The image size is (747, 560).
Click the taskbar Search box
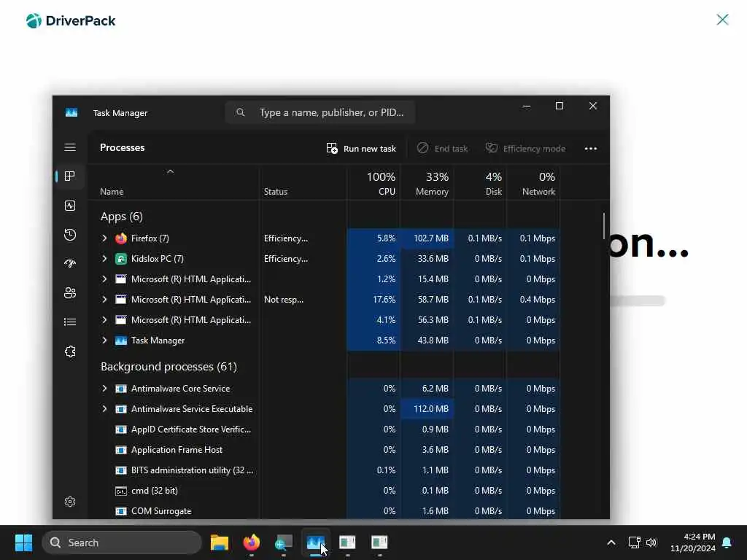coord(122,542)
